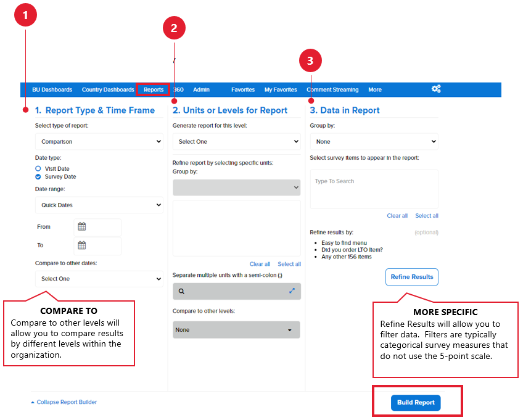Expand the Quick Dates date range dropdown

click(x=99, y=205)
